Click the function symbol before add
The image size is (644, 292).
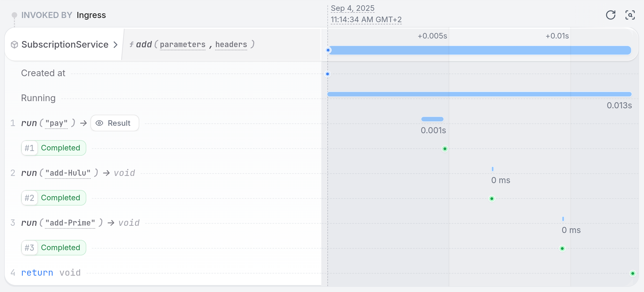click(x=132, y=44)
